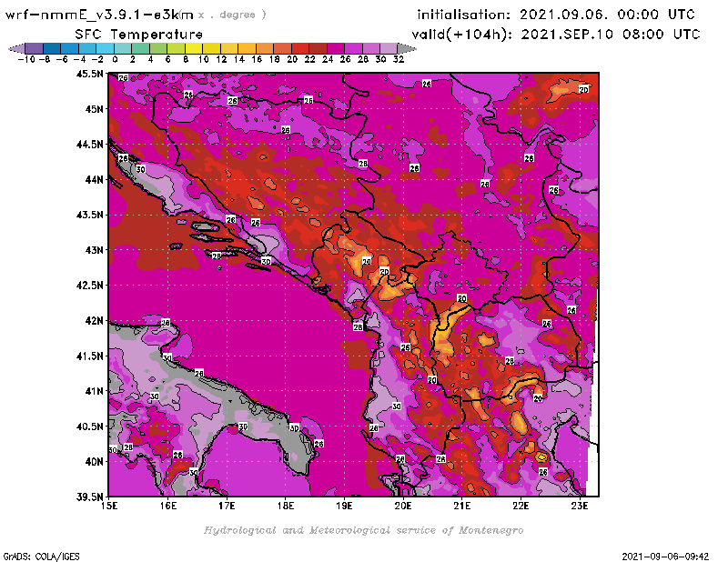
Task: Click the legend swatch between 26 and 28
Action: click(353, 48)
